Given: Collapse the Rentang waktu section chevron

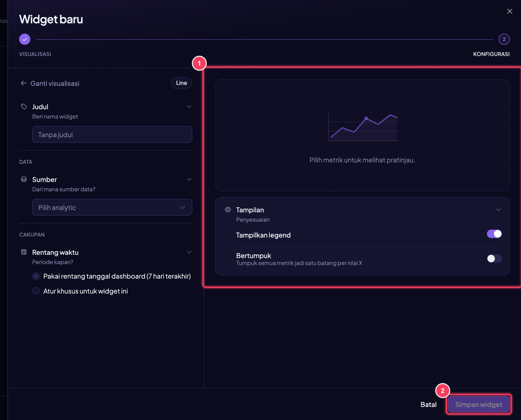Looking at the screenshot, I should [189, 252].
